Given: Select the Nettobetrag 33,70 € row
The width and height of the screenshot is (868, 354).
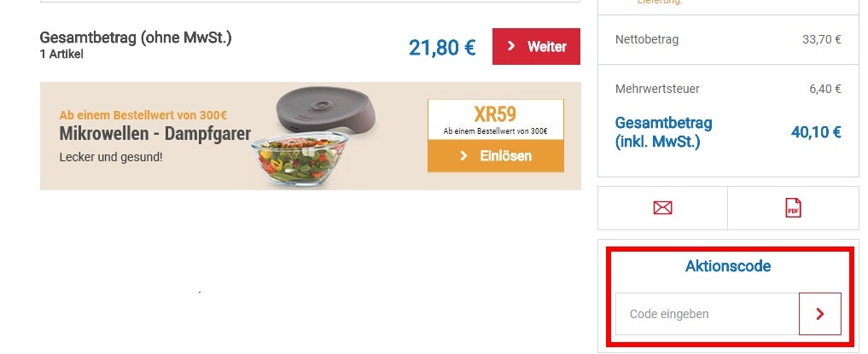Looking at the screenshot, I should [x=728, y=40].
